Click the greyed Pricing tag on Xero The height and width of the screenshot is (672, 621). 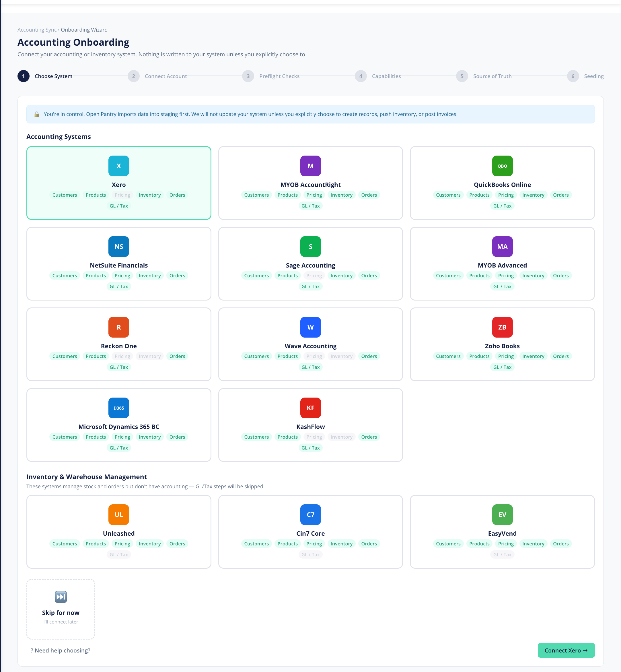coord(122,195)
